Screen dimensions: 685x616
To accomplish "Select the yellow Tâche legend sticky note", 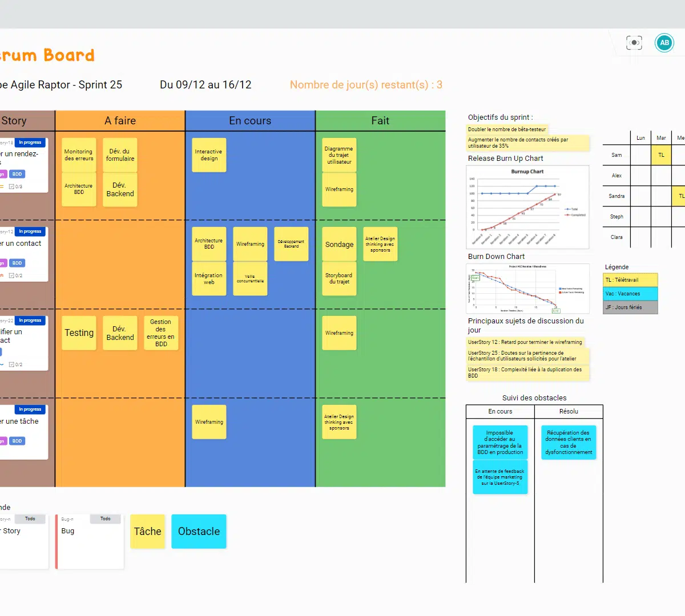I will pyautogui.click(x=147, y=532).
